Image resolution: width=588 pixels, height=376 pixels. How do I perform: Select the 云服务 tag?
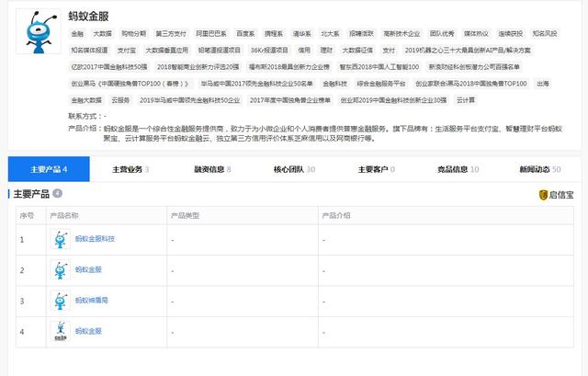120,100
